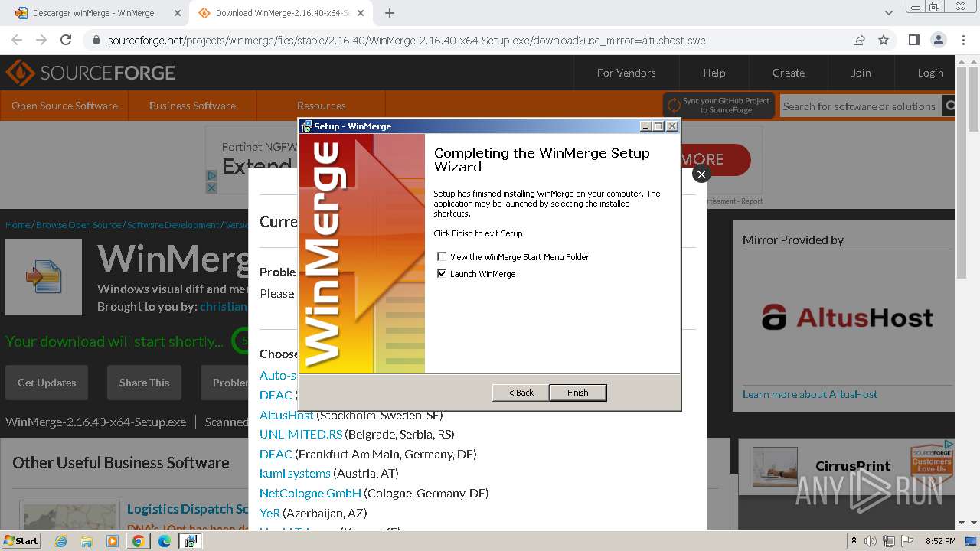
Task: Open the Home breadcrumb link
Action: (x=18, y=225)
